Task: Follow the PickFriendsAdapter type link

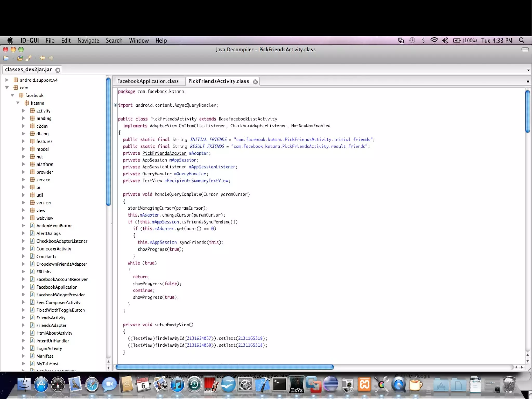Action: click(164, 153)
